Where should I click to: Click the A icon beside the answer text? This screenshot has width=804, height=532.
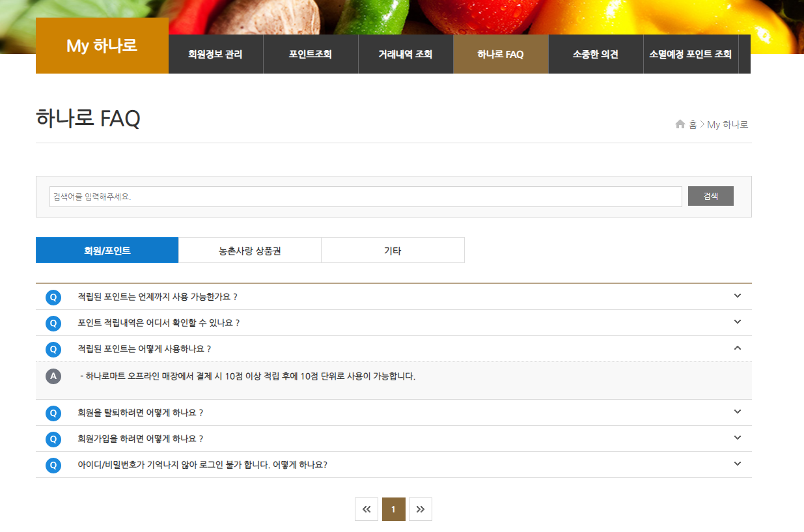pyautogui.click(x=53, y=376)
